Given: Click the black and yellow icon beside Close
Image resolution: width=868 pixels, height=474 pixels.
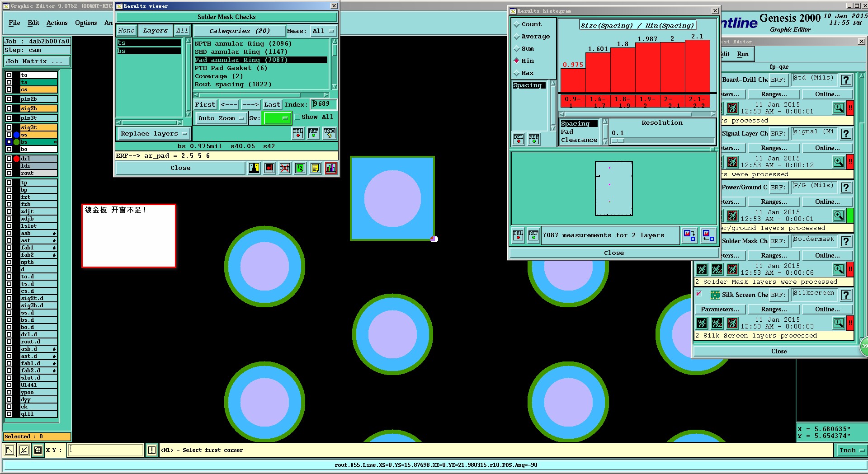Looking at the screenshot, I should (254, 168).
